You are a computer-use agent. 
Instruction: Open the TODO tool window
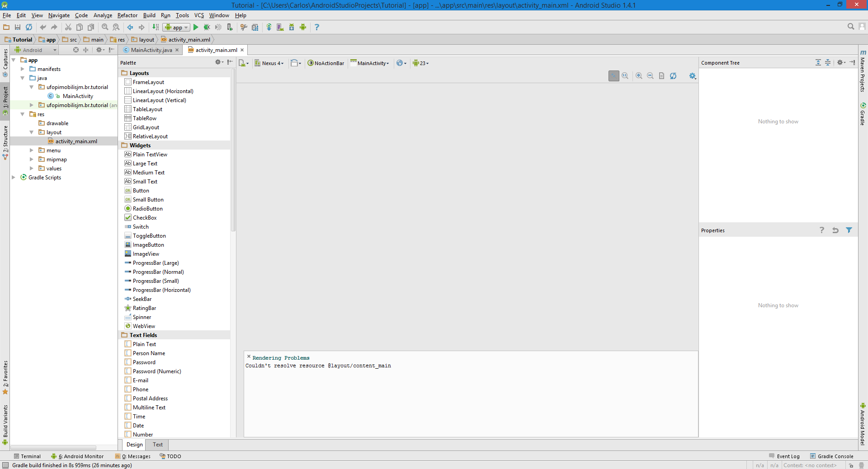click(170, 456)
